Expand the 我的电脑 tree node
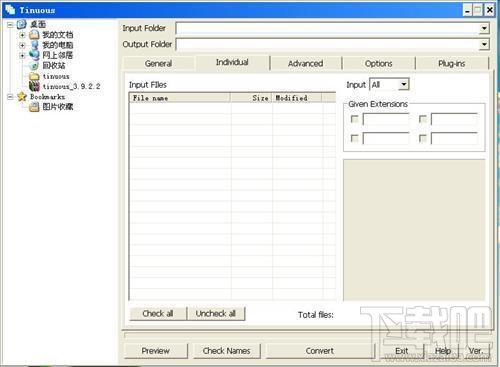The width and height of the screenshot is (500, 367). click(22, 45)
